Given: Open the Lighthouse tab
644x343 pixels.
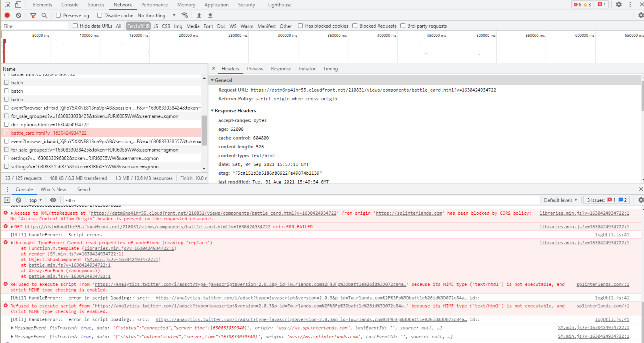Looking at the screenshot, I should pos(280,5).
